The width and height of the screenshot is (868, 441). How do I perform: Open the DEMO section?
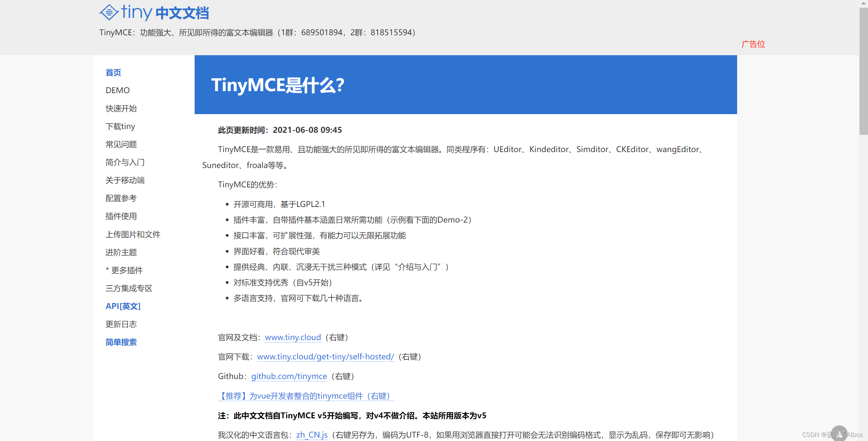coord(117,90)
